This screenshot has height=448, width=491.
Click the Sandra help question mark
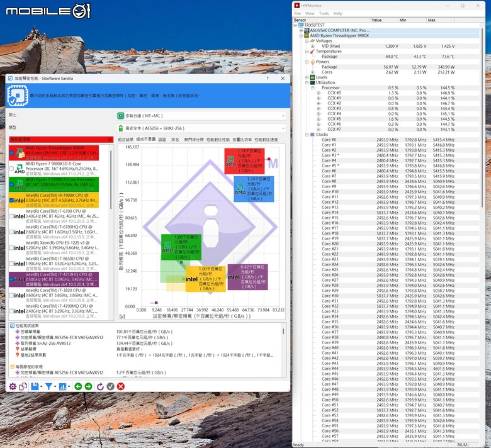pyautogui.click(x=268, y=78)
